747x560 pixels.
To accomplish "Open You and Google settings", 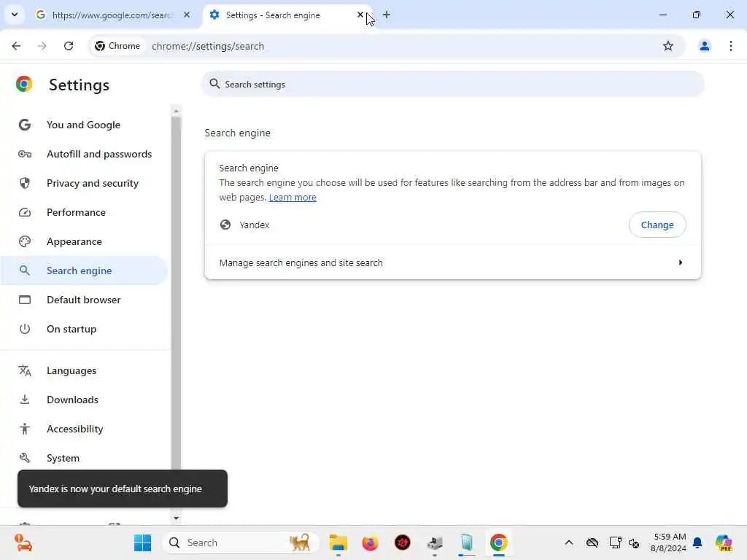I will [x=83, y=125].
